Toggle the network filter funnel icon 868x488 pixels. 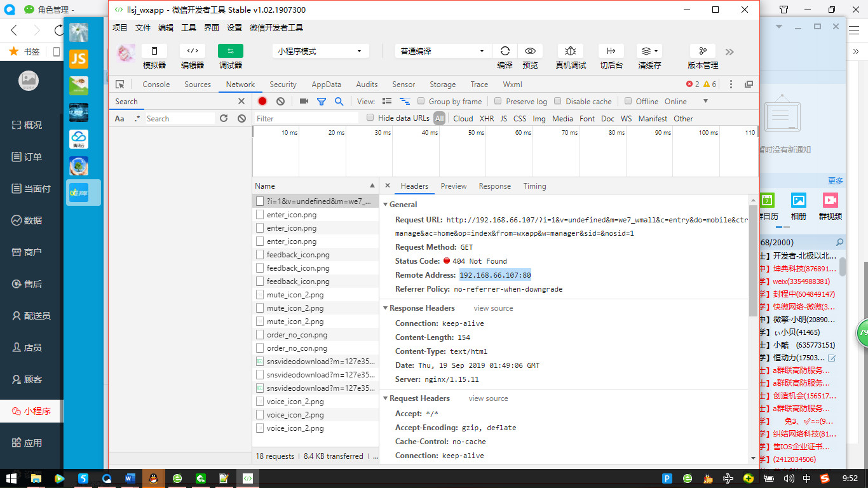pyautogui.click(x=322, y=102)
